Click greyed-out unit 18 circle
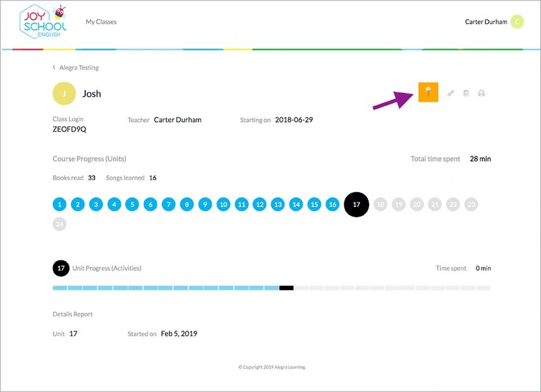This screenshot has width=541, height=392. tap(380, 205)
